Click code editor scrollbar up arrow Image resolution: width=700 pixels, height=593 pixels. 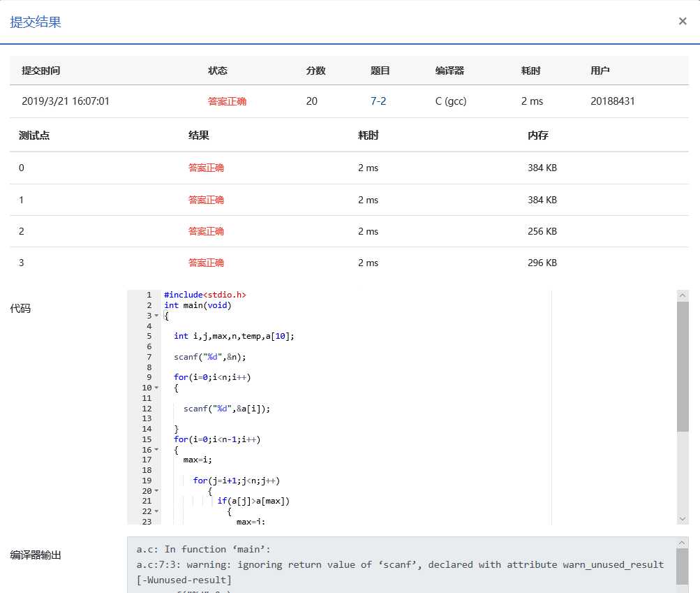point(682,295)
